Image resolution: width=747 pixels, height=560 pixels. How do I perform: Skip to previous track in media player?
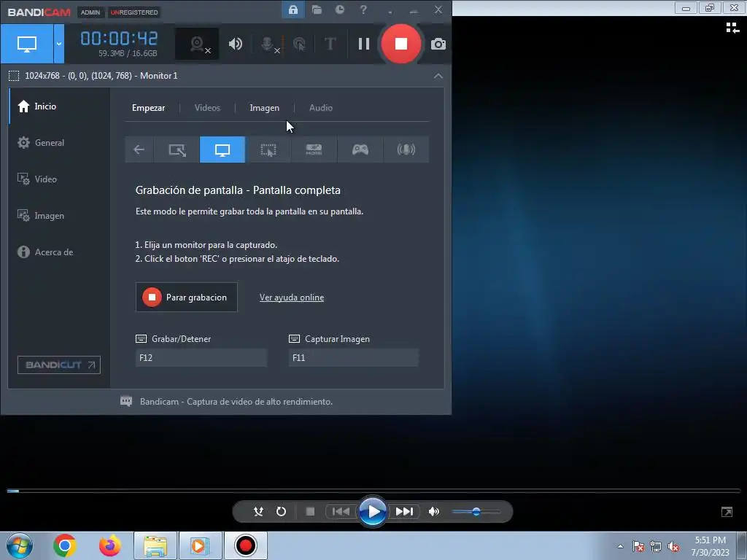coord(341,511)
